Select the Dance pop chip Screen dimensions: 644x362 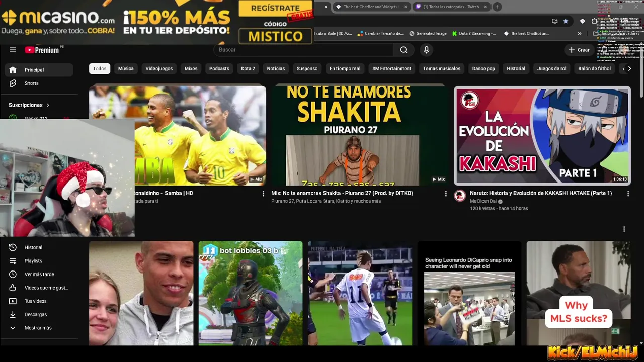click(x=484, y=68)
